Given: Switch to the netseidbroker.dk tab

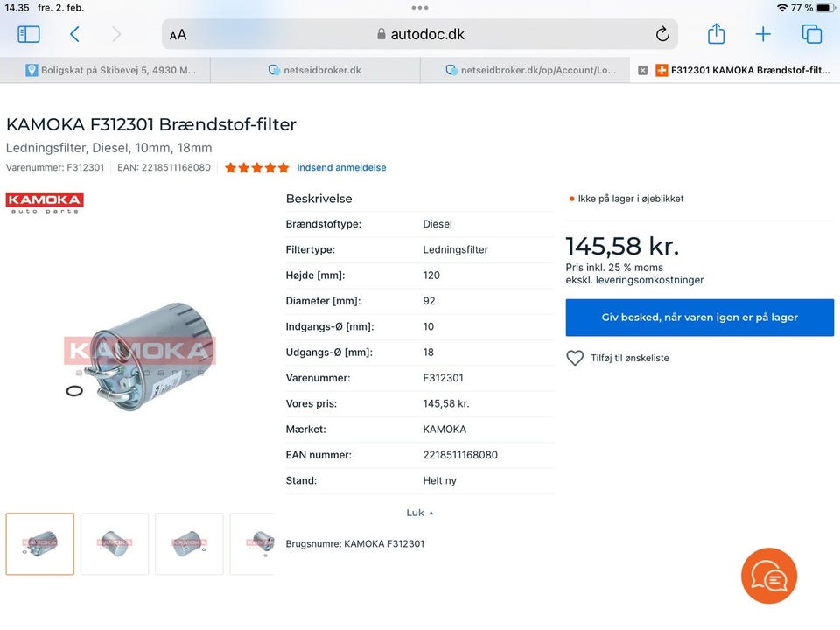Looking at the screenshot, I should [x=315, y=71].
